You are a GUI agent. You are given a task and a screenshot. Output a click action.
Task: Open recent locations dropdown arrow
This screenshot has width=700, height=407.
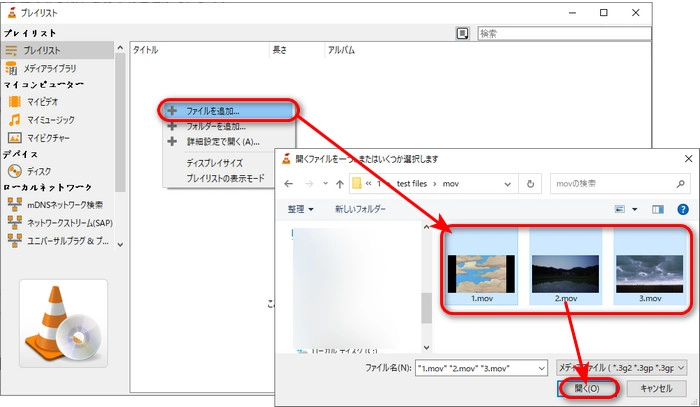point(325,183)
